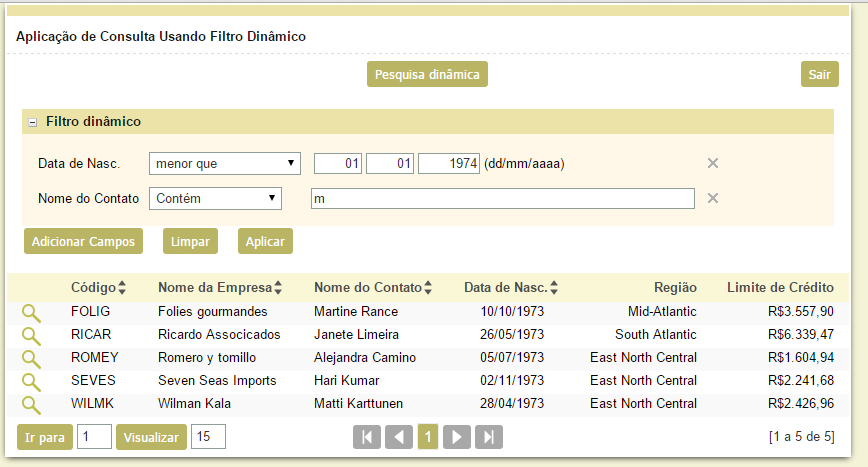Click the Nome do Contato text field

(502, 199)
